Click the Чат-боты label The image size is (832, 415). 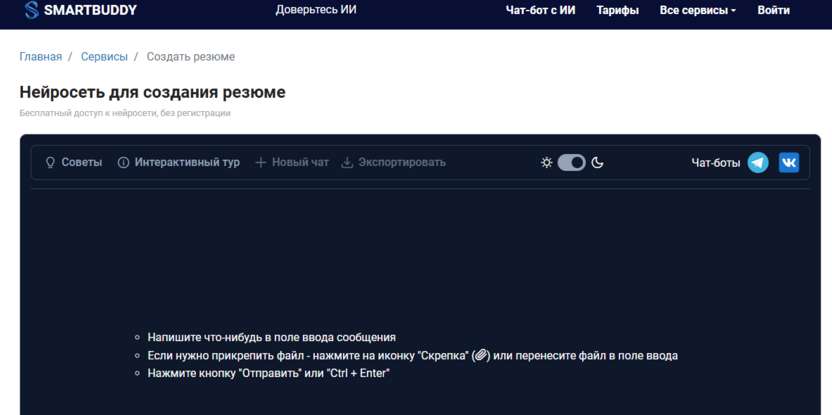716,163
